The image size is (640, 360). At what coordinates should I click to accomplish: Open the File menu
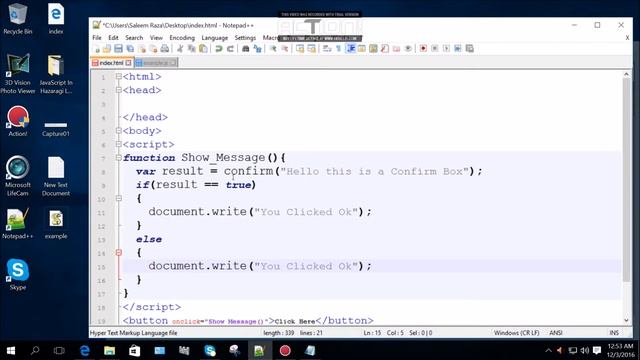click(x=97, y=38)
